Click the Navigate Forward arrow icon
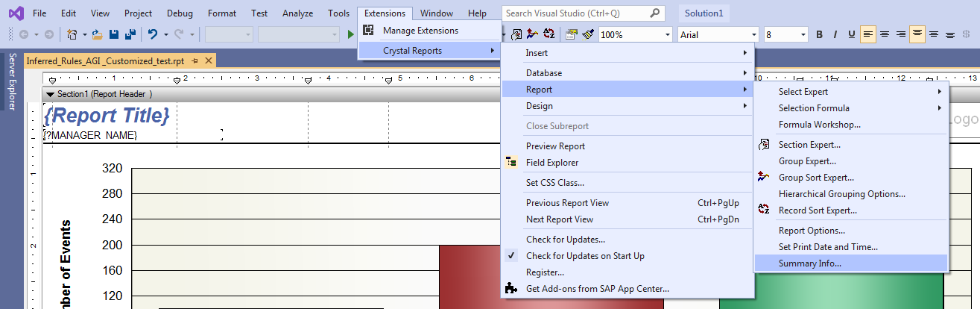 coord(49,34)
